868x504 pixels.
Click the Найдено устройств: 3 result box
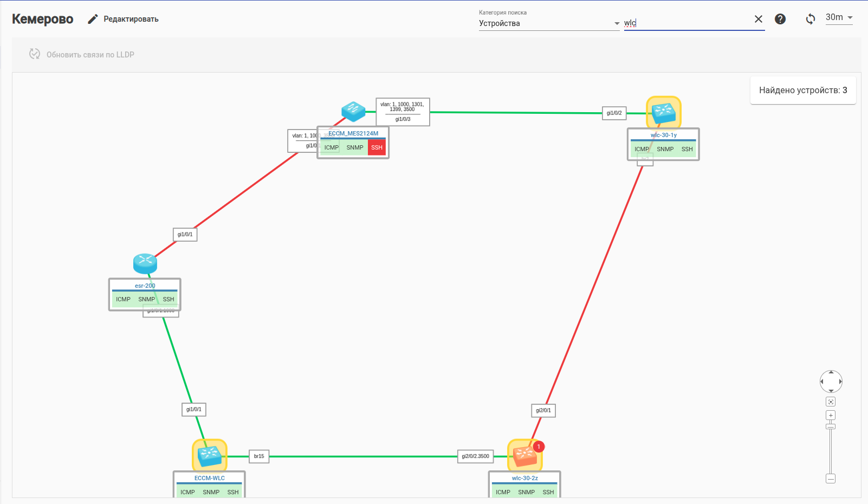[803, 90]
